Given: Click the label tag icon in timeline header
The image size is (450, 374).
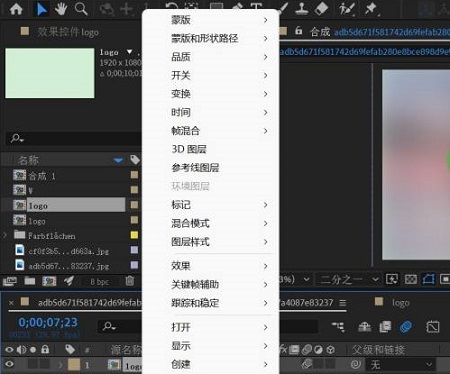Looking at the screenshot, I should pos(70,350).
